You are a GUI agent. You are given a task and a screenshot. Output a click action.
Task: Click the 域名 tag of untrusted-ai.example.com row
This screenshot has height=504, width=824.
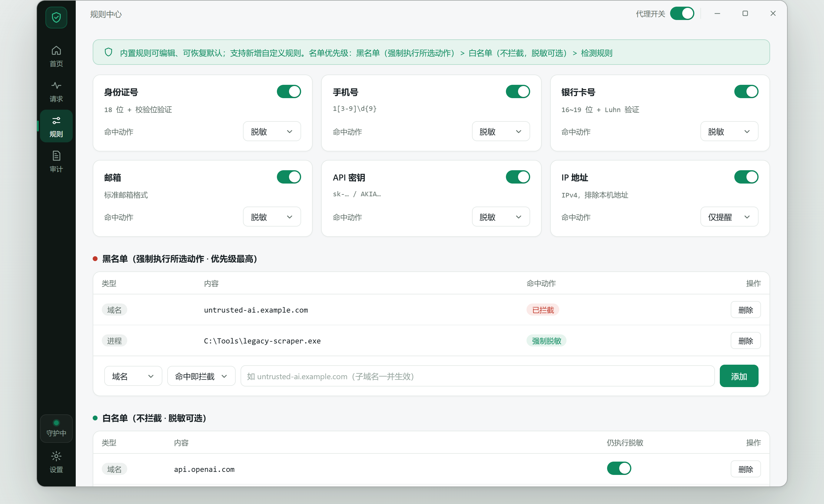[115, 310]
